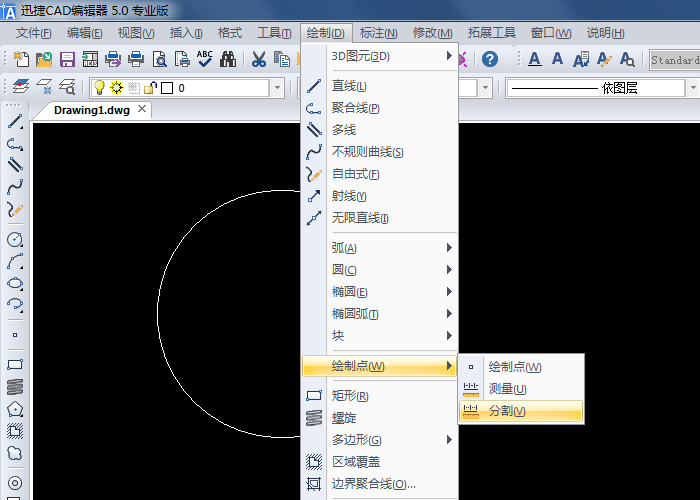Click the Save floppy disk icon
700x500 pixels.
[67, 59]
